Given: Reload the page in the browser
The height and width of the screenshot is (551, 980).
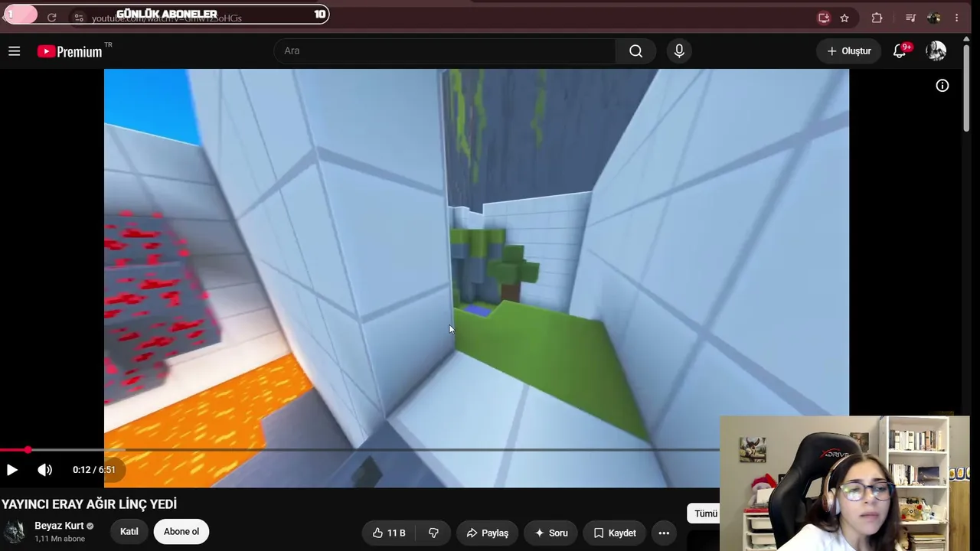Looking at the screenshot, I should pos(51,18).
